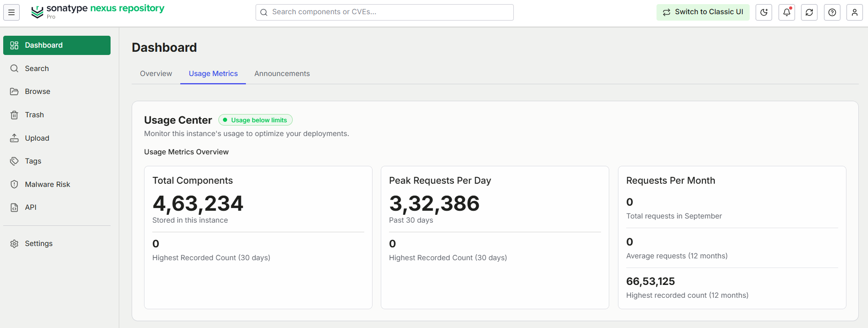Click the 66,53,125 highest recorded count
This screenshot has width=868, height=328.
[651, 281]
